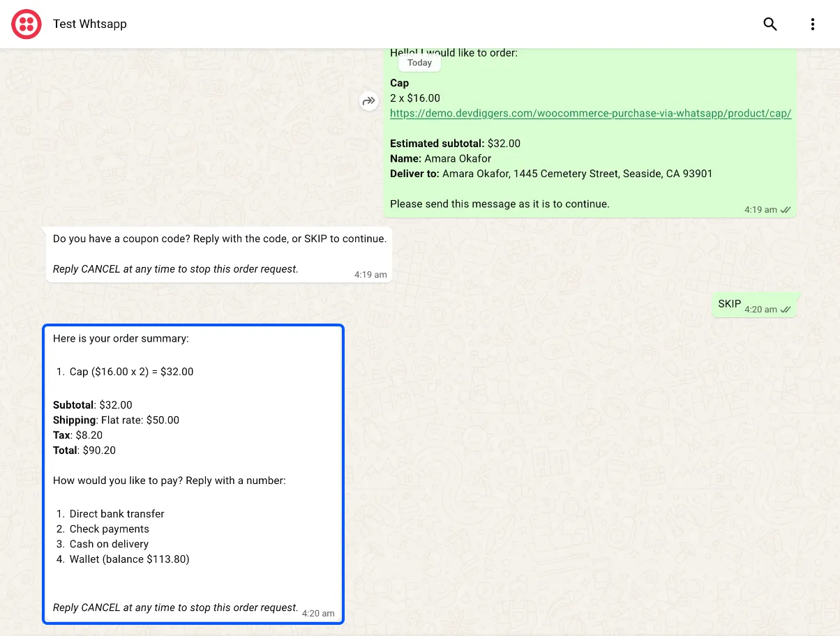
Task: Click the 4:19 am timestamp on coupon message
Action: (370, 275)
